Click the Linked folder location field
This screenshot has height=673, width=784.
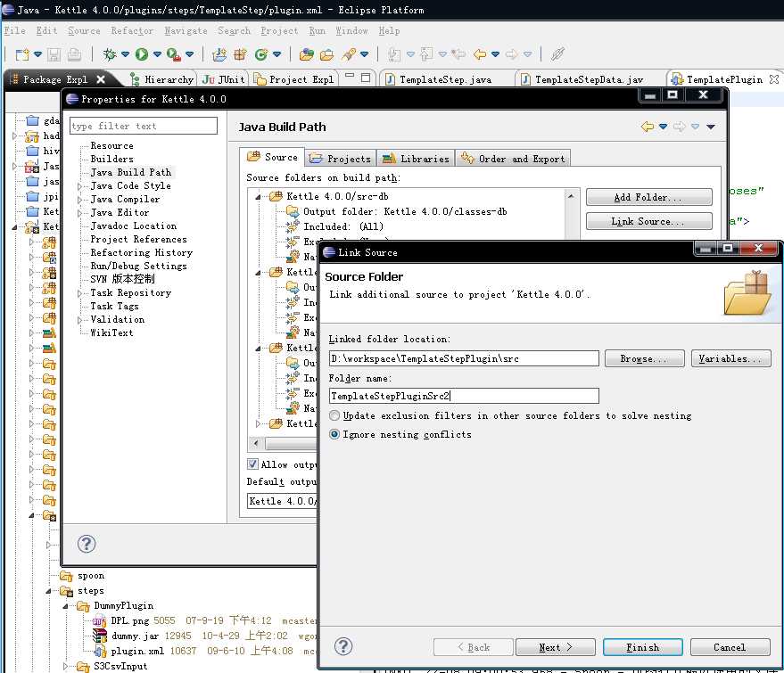tap(464, 358)
